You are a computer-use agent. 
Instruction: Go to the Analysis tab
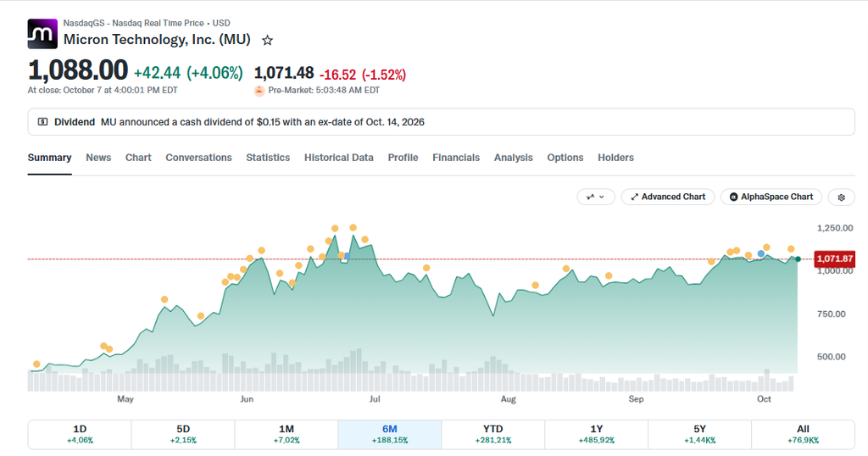pos(513,158)
